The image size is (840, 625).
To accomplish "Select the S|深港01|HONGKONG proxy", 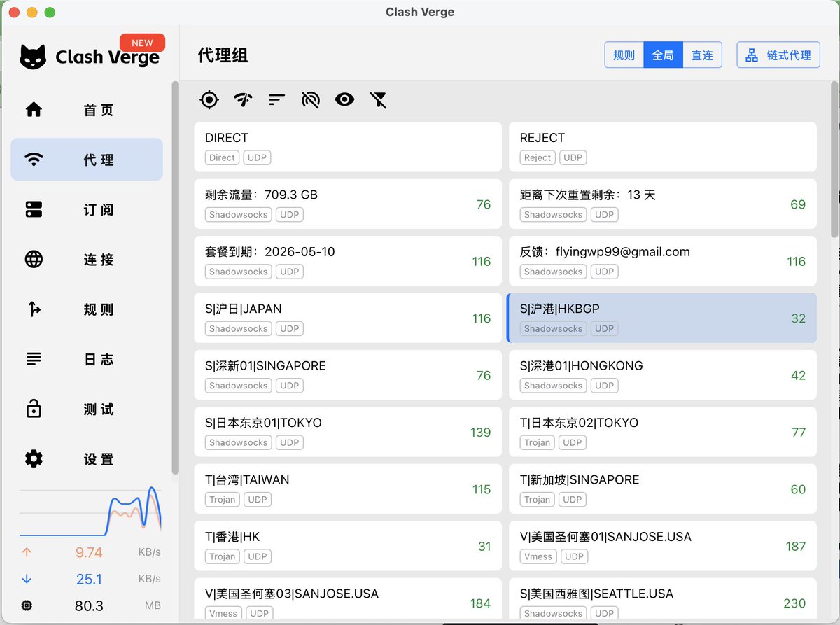I will click(x=662, y=375).
